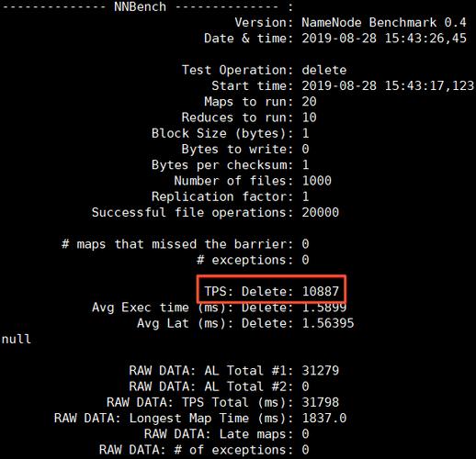
Task: Click the Replication factor label
Action: point(222,196)
